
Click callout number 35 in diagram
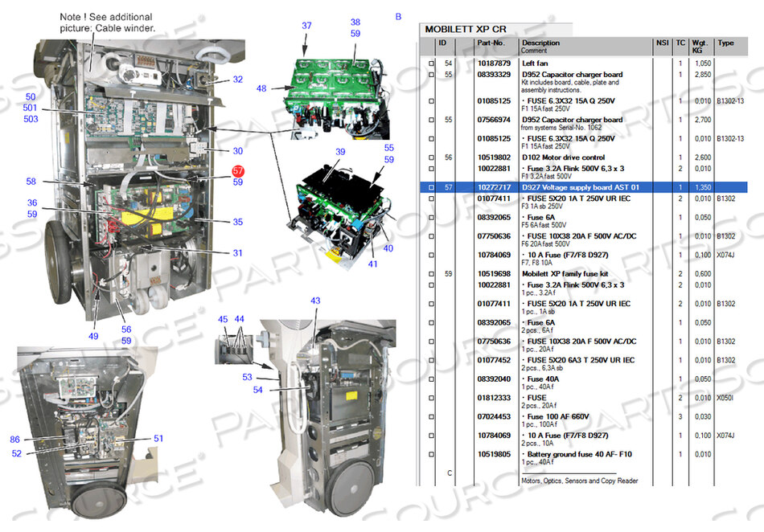pos(238,222)
